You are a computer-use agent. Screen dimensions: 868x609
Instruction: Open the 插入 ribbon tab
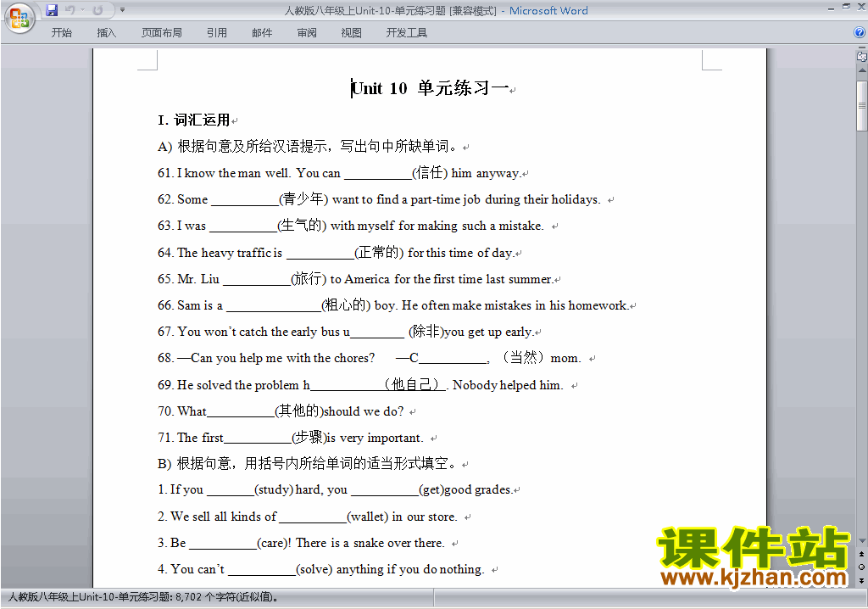point(106,33)
